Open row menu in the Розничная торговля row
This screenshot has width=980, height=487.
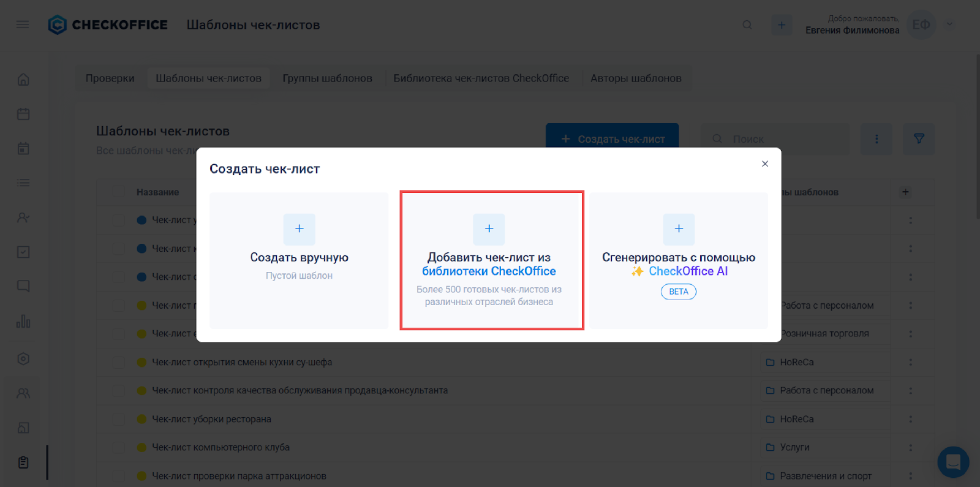pos(911,334)
